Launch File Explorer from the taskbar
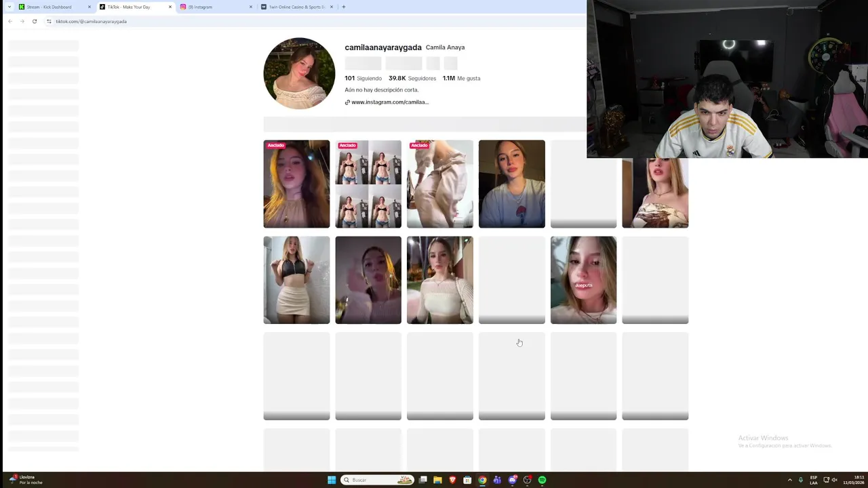Screen dimensions: 868x488 click(437, 480)
